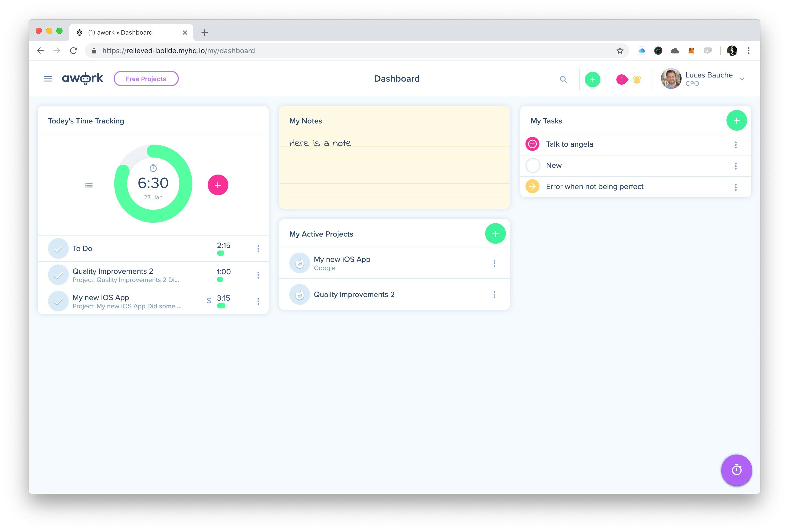The width and height of the screenshot is (789, 532).
Task: Start the purple stopwatch timer button
Action: pyautogui.click(x=736, y=470)
